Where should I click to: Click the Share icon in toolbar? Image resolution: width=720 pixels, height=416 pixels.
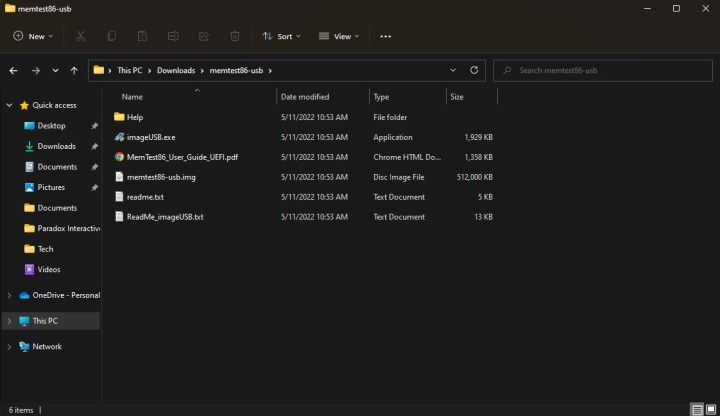pos(204,36)
